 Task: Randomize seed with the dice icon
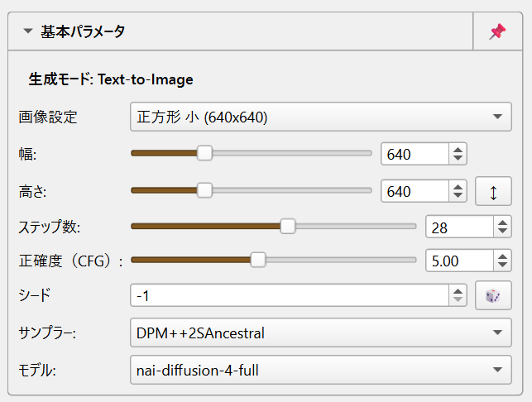click(x=493, y=295)
